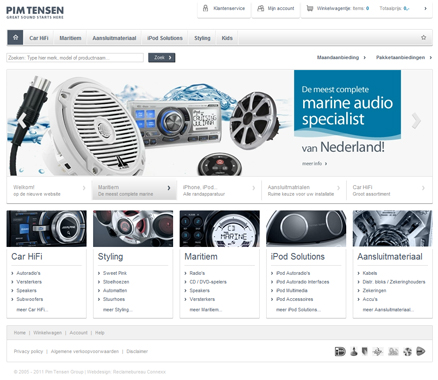Viewport: 438px width, 380px height.
Task: Click the Aansluitmateriaal category thumbnail image
Action: [393, 229]
